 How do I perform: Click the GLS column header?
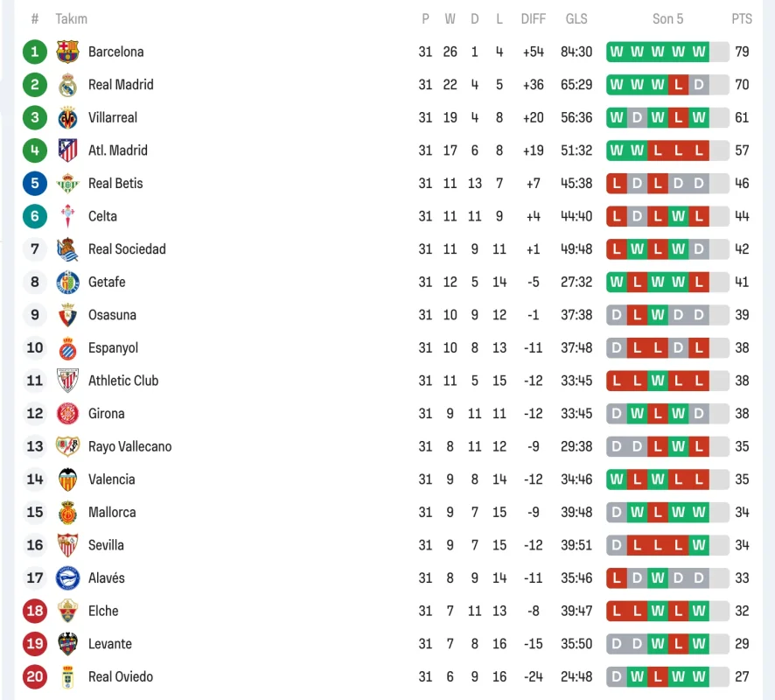click(576, 18)
